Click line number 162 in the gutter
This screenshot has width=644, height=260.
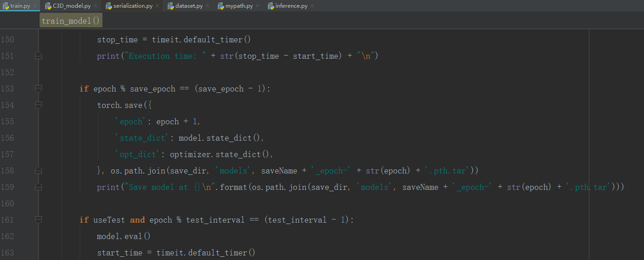[x=7, y=236]
